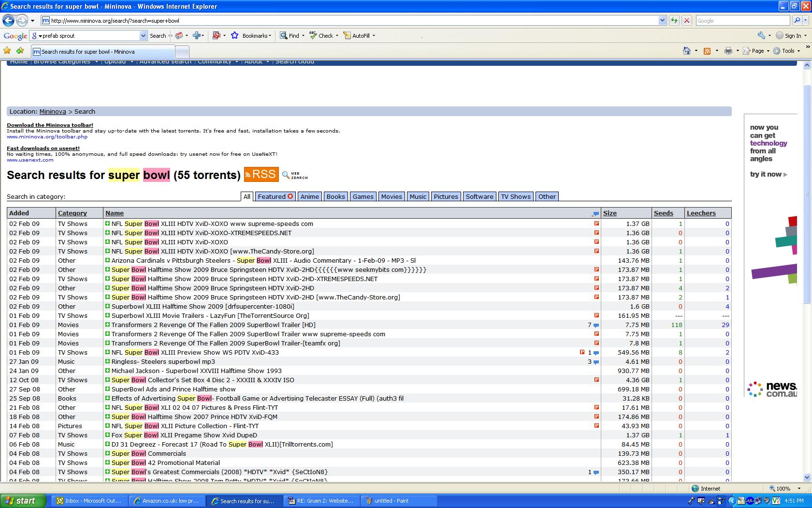Image resolution: width=812 pixels, height=508 pixels.
Task: Open the Tools menu dropdown
Action: (x=786, y=51)
